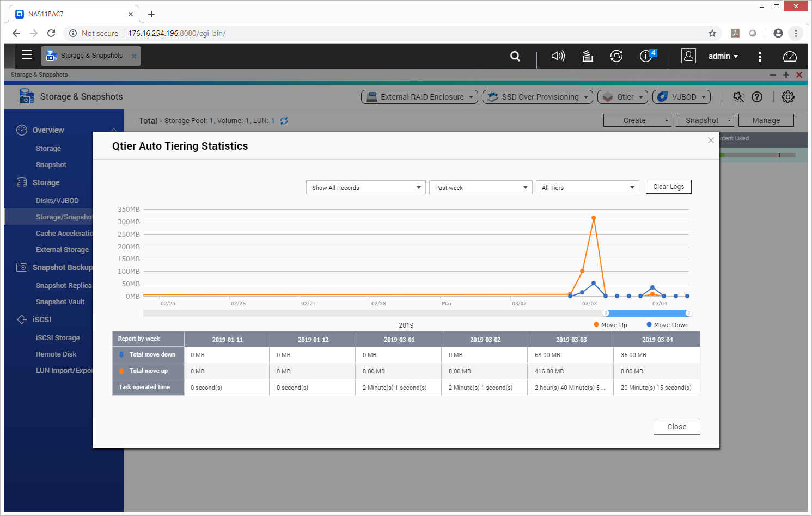Open global settings gear icon
Screen dimensions: 812x516
tap(788, 97)
